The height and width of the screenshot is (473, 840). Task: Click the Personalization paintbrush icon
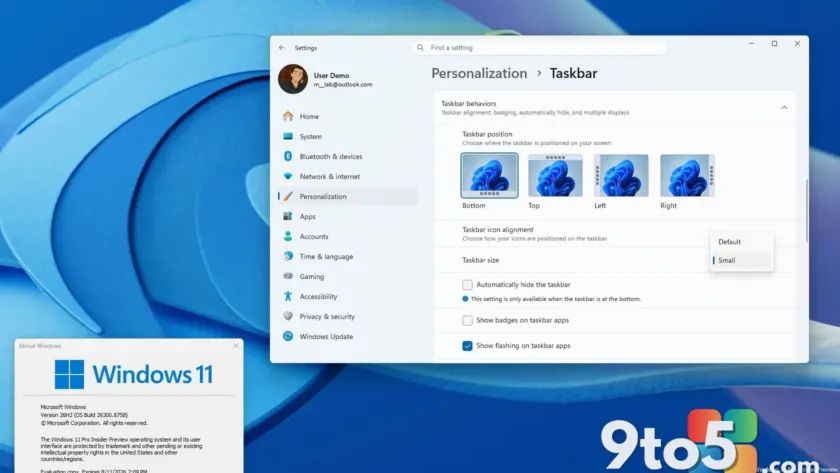tap(288, 196)
